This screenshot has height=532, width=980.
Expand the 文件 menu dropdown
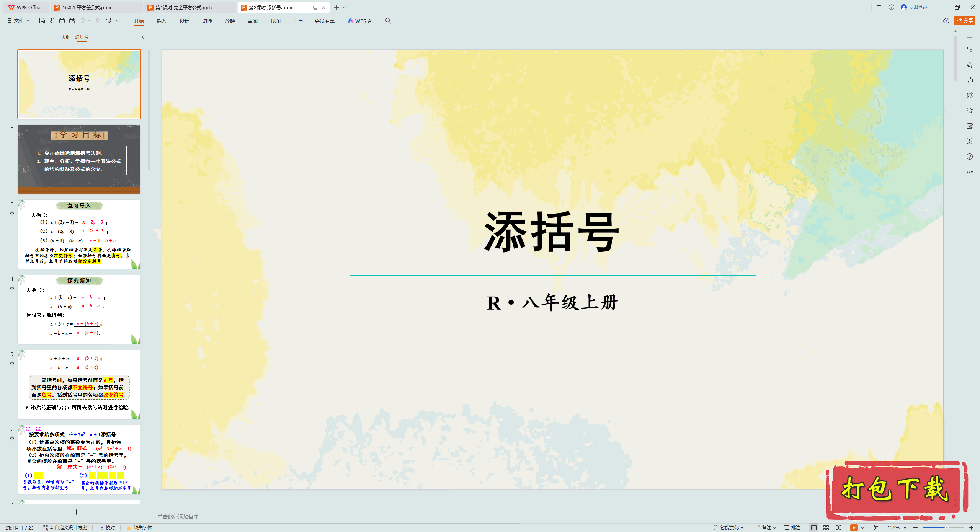coord(18,21)
